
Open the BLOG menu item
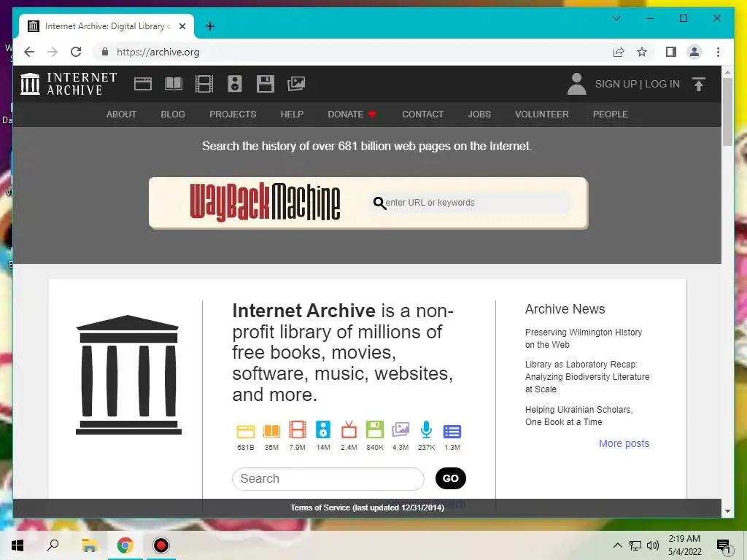(173, 114)
